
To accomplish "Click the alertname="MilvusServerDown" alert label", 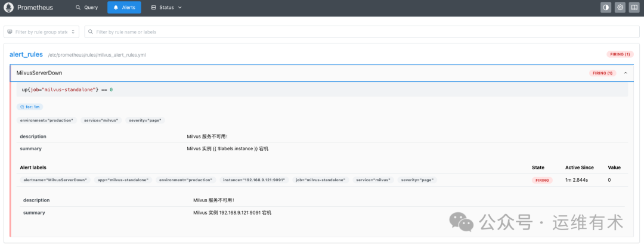I will pyautogui.click(x=55, y=180).
